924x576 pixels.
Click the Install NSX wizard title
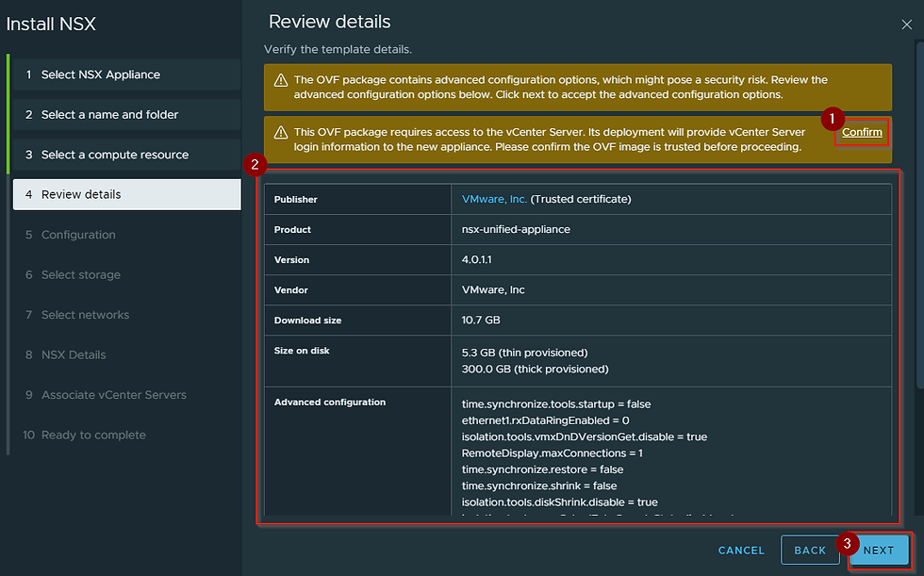[x=51, y=25]
